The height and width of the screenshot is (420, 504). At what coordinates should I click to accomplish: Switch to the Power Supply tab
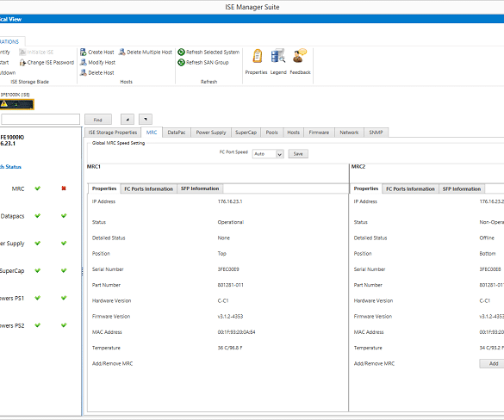click(211, 133)
